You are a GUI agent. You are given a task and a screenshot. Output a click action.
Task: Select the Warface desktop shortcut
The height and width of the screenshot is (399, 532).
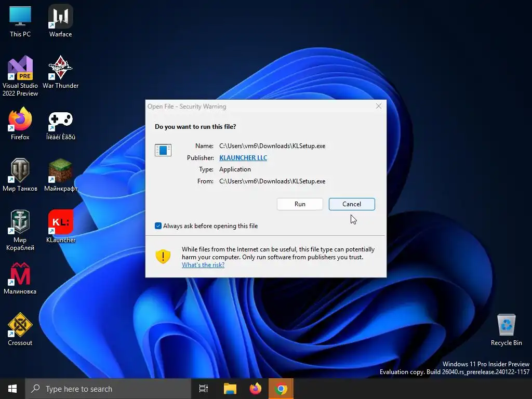(60, 21)
